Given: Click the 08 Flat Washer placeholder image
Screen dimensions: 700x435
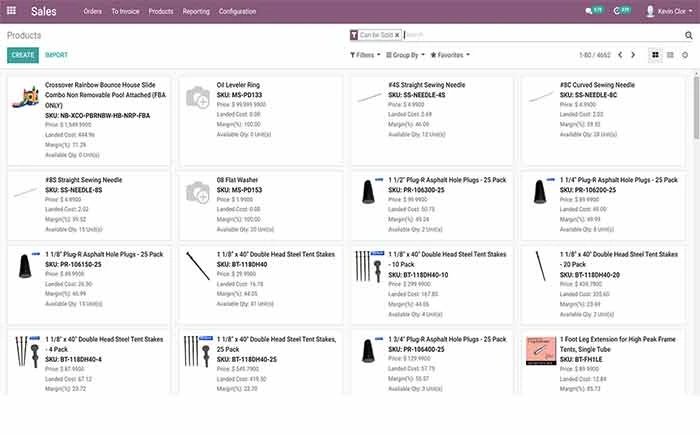Looking at the screenshot, I should 198,192.
